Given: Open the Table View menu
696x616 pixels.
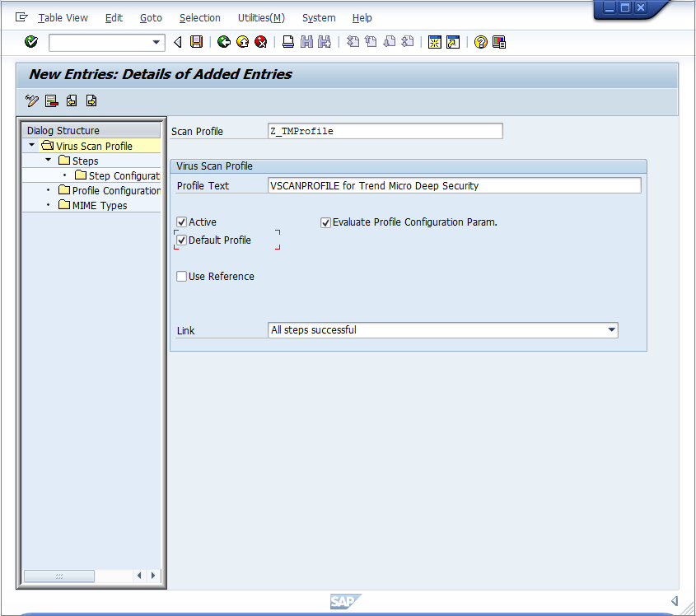Looking at the screenshot, I should (63, 17).
